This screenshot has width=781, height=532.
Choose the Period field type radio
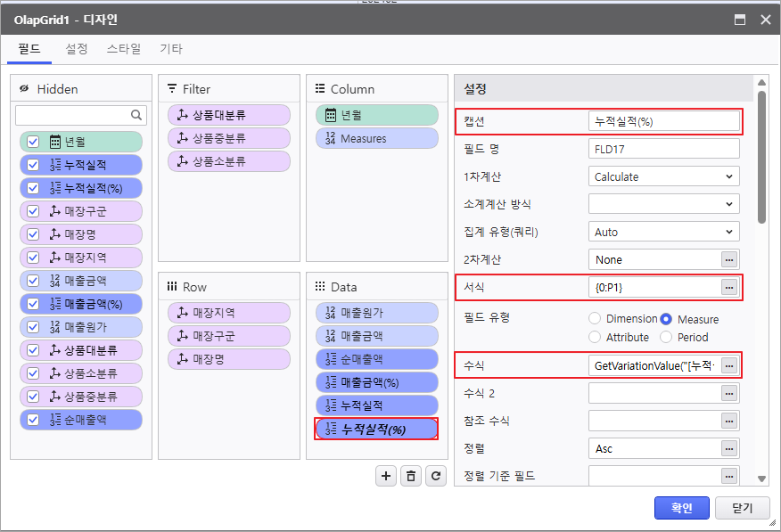click(x=666, y=337)
